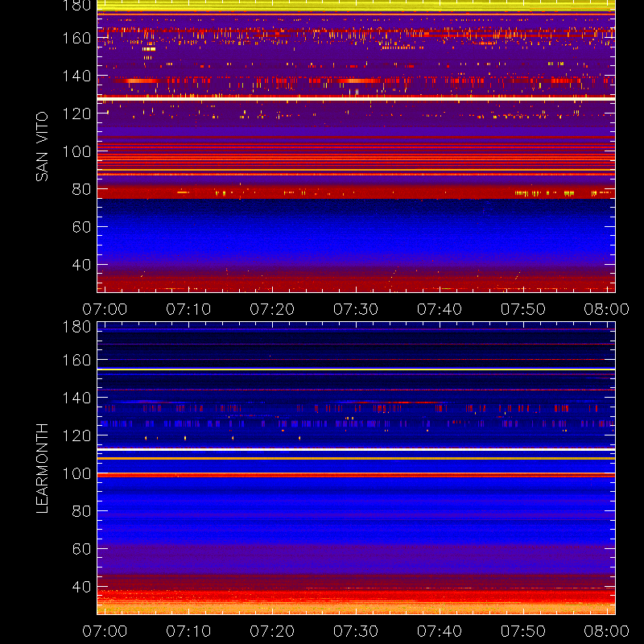
Task: Select the 40 tick label on San Vito plot
Action: [x=81, y=265]
